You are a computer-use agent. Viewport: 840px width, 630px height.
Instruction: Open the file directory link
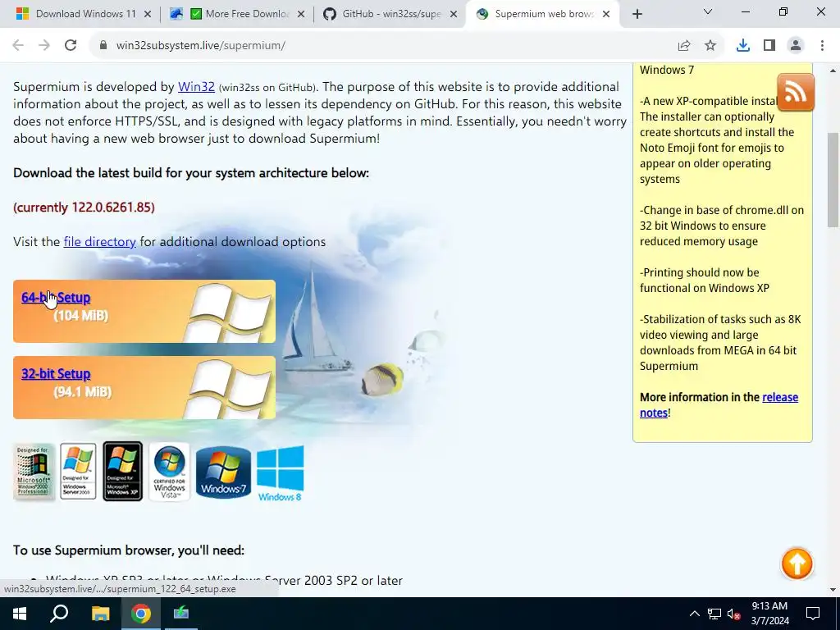99,242
